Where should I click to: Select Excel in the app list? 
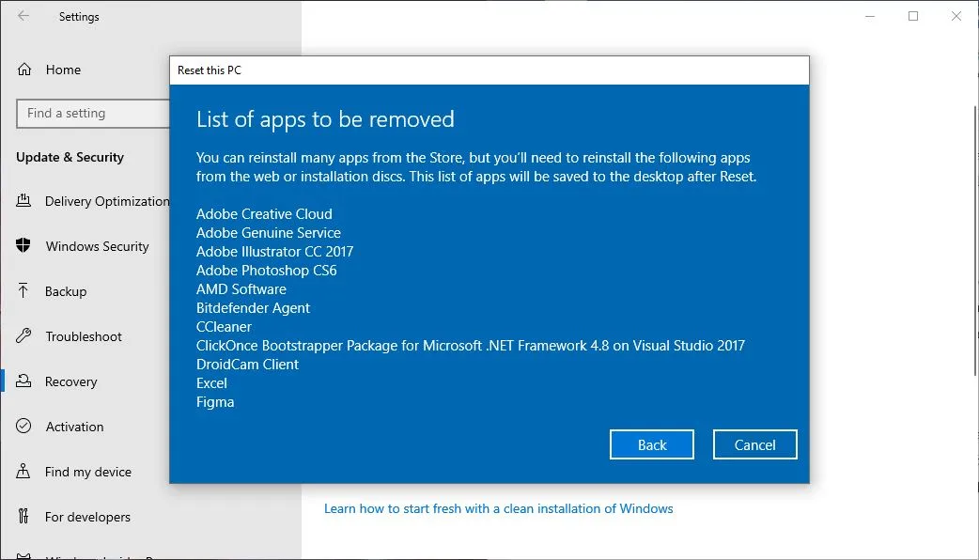[211, 382]
